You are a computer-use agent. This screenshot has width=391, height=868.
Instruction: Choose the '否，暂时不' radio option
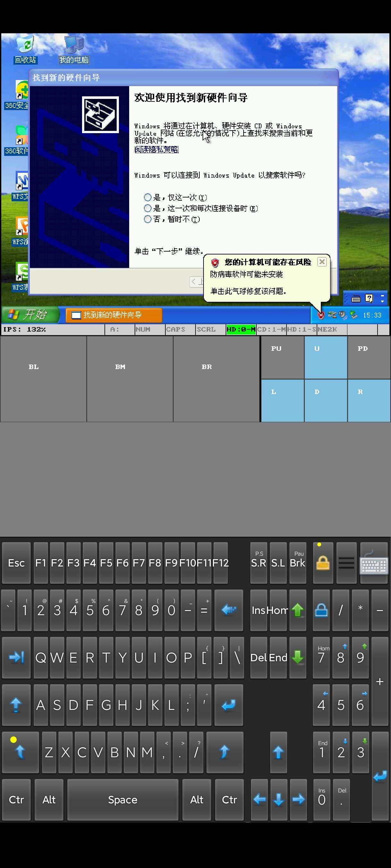coord(147,219)
